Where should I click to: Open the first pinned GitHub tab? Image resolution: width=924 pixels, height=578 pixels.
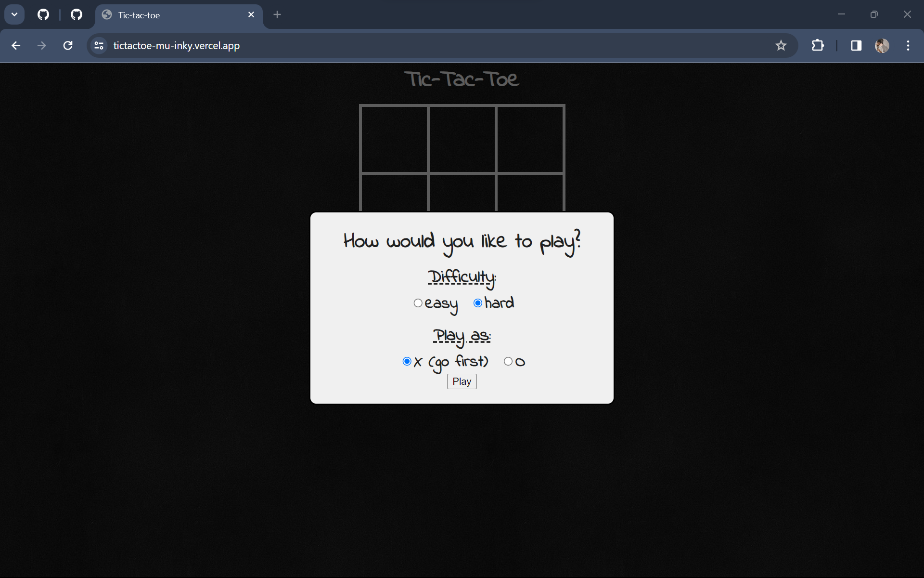[43, 14]
